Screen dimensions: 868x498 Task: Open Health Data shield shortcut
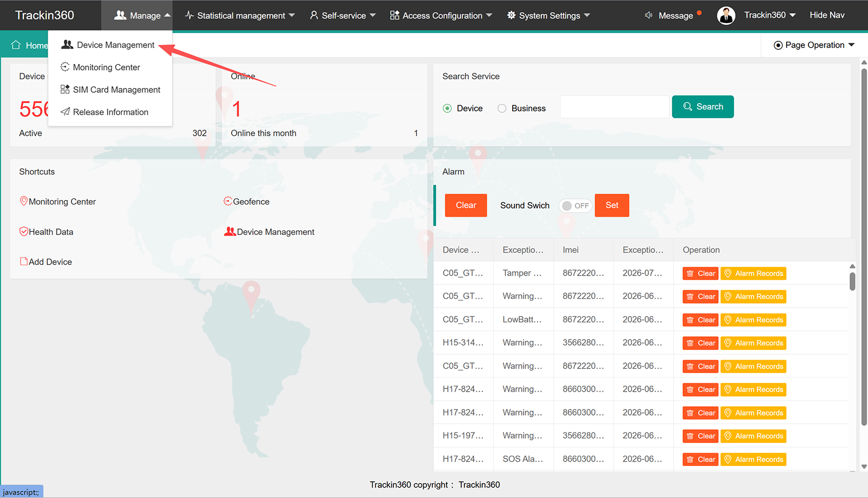coord(24,232)
